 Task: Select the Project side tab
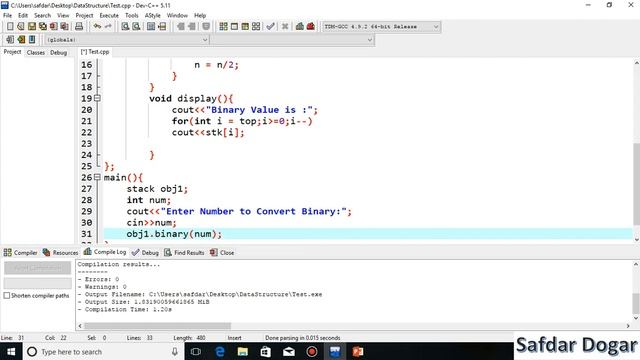point(12,52)
